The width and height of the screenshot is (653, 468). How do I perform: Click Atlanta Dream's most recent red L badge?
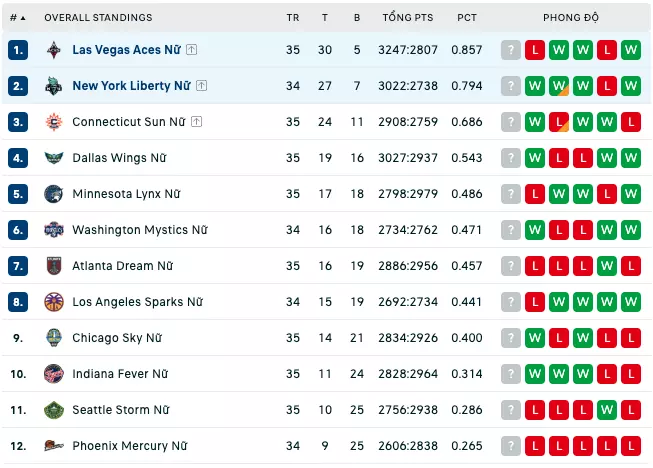pyautogui.click(x=535, y=266)
